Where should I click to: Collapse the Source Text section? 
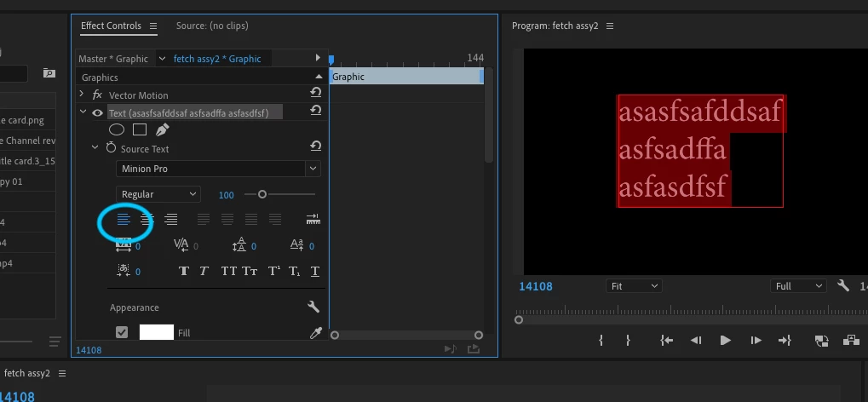tap(95, 147)
